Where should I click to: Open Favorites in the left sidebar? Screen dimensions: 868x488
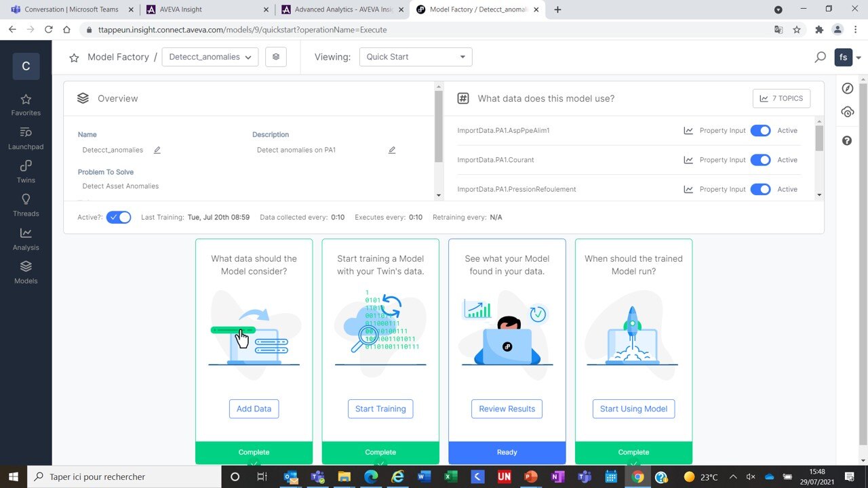[26, 105]
